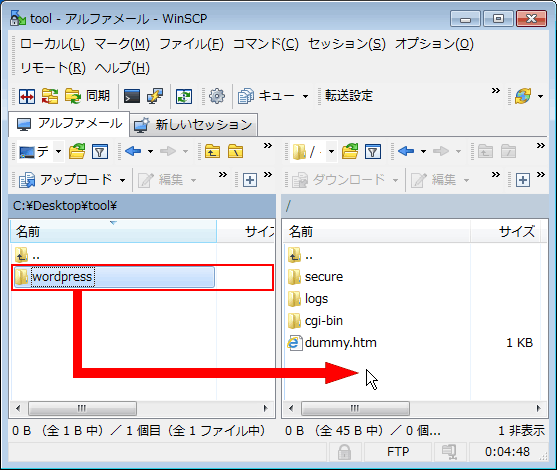Expand the アップロード dropdown arrow
557x470 pixels.
122,180
